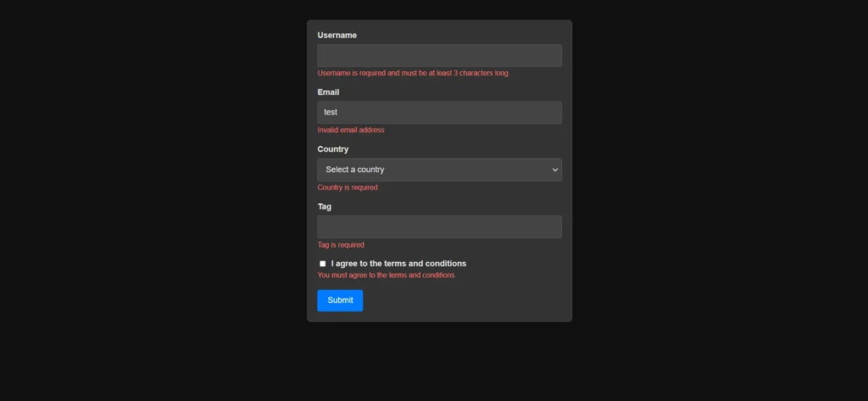
Task: Click the typed 'test' text in Email
Action: point(331,113)
